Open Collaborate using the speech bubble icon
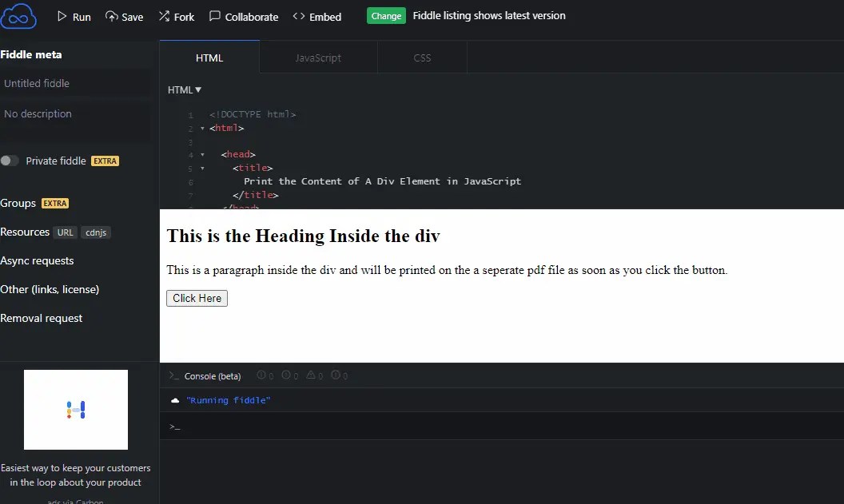 click(213, 15)
